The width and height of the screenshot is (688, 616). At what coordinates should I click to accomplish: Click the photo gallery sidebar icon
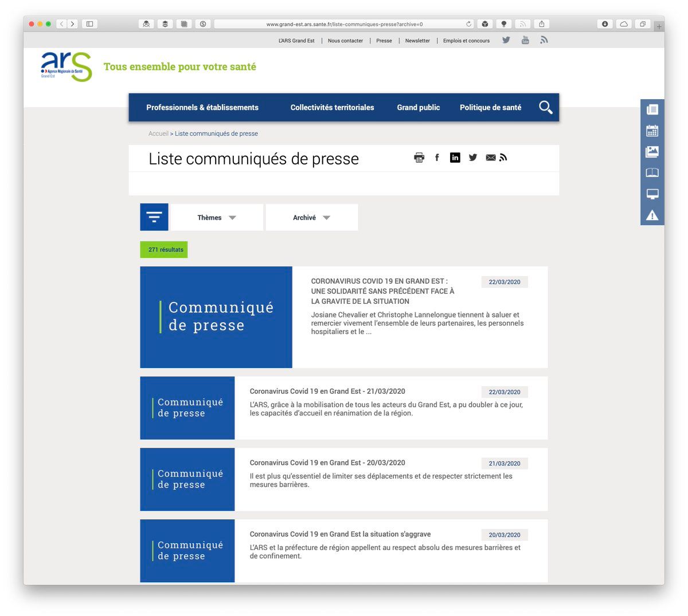tap(652, 152)
